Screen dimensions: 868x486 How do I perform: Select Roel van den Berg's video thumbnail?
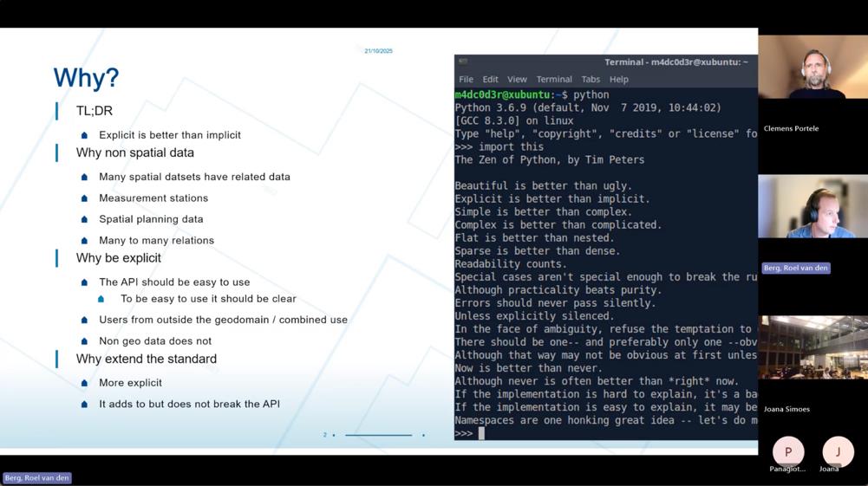tap(813, 207)
